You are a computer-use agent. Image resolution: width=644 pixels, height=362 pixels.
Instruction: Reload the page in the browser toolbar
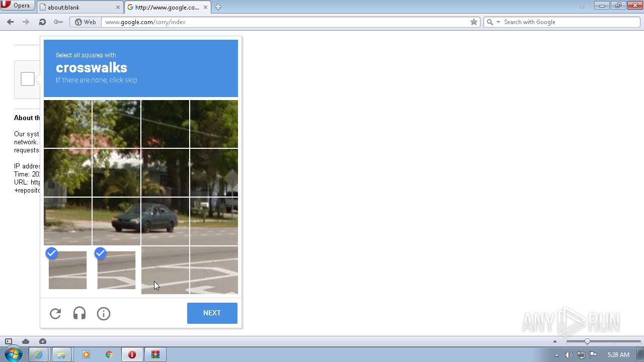click(42, 22)
